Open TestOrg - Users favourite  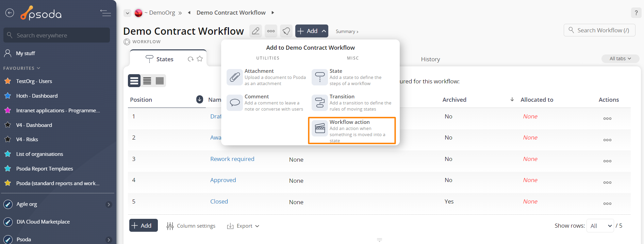[x=34, y=81]
